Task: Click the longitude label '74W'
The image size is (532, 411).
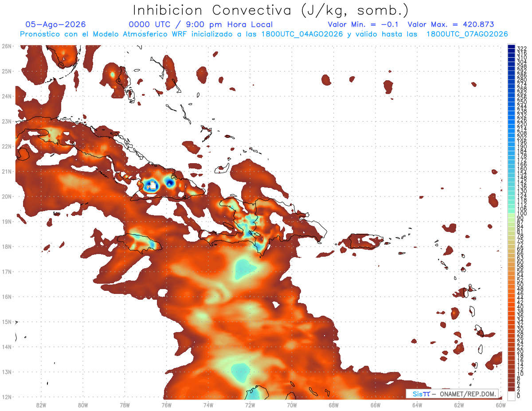Action: tap(208, 405)
